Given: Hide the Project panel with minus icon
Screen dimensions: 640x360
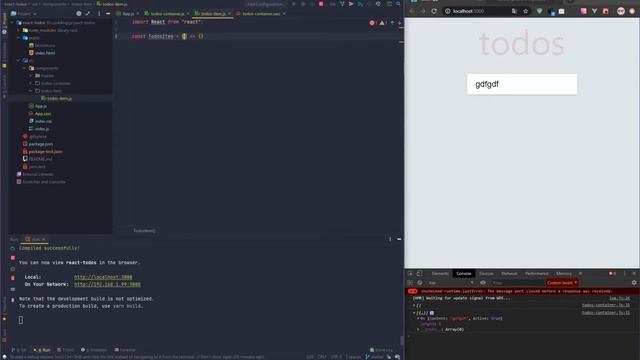Looking at the screenshot, I should tap(108, 13).
